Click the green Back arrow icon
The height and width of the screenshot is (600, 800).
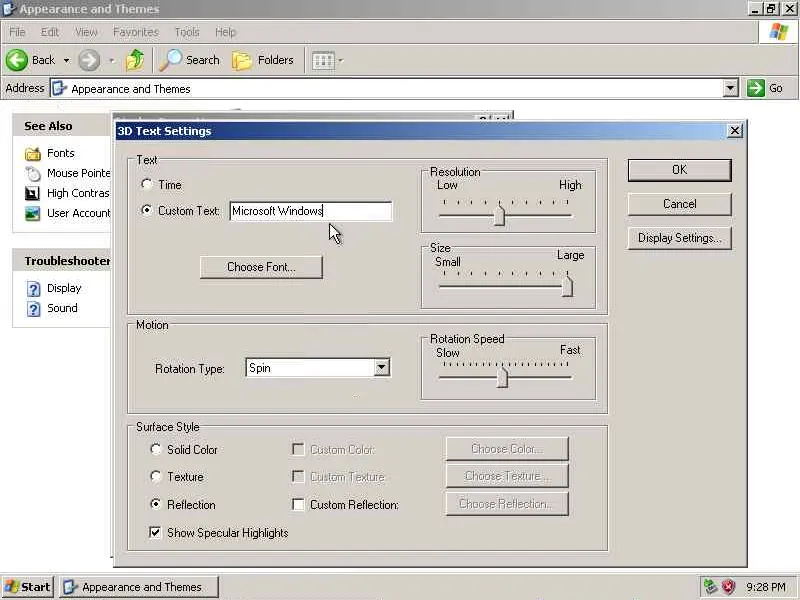[17, 60]
